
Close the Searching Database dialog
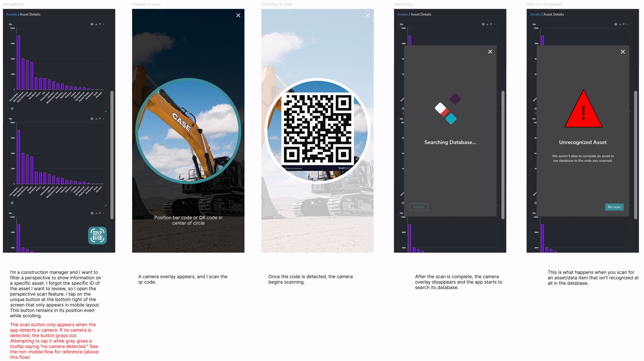tap(490, 52)
